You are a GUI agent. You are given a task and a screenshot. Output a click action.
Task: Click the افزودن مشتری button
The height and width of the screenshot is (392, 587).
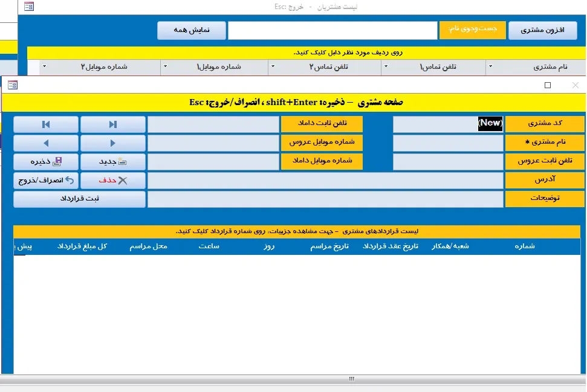543,31
